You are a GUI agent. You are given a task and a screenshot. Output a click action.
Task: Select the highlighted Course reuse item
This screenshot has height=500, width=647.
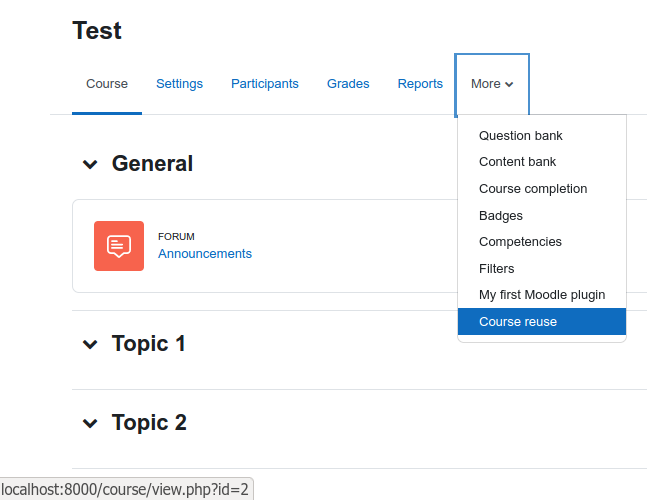[542, 321]
